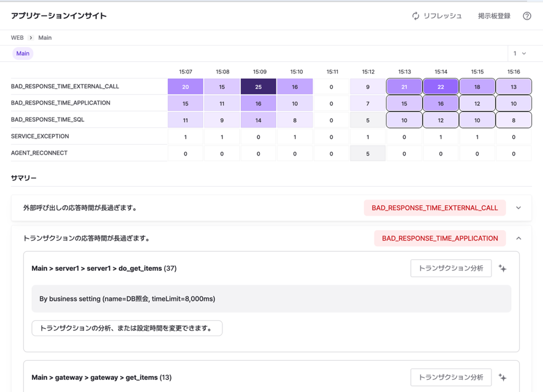Click AGENT_RECONNECT cell with value 5 at 15:12
This screenshot has width=543, height=392.
(368, 154)
